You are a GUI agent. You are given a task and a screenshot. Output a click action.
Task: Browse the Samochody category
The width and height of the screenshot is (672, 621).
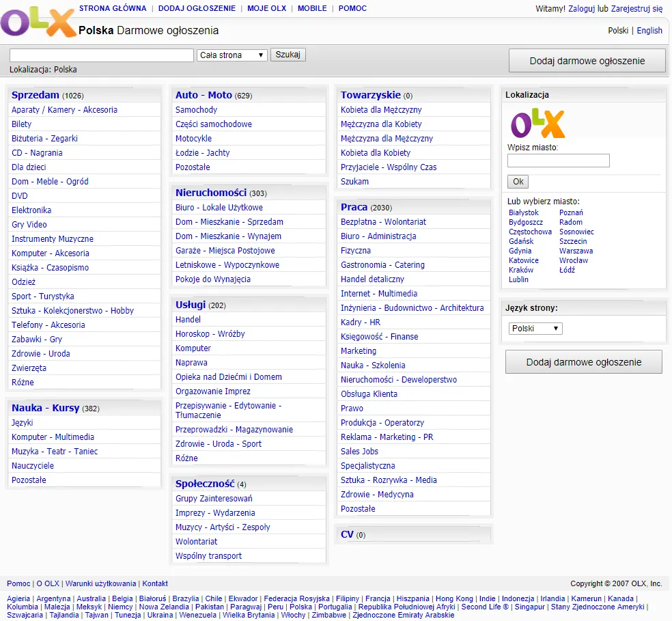tap(196, 110)
